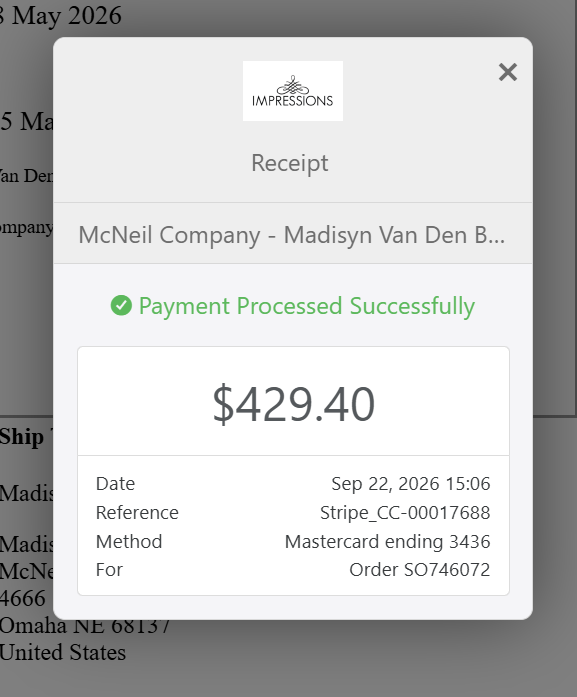Click Mastercard ending 3436 text
Screen dimensions: 577x697
click(387, 541)
